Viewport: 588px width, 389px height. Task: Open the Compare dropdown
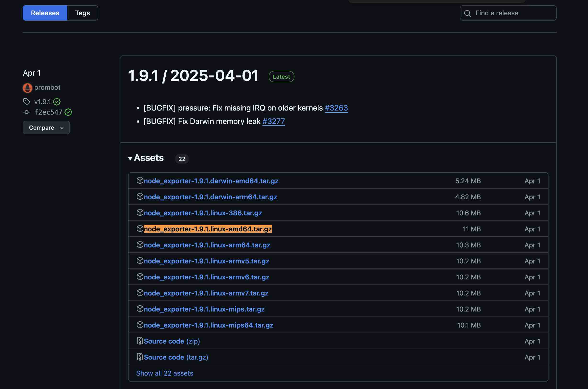coord(46,128)
